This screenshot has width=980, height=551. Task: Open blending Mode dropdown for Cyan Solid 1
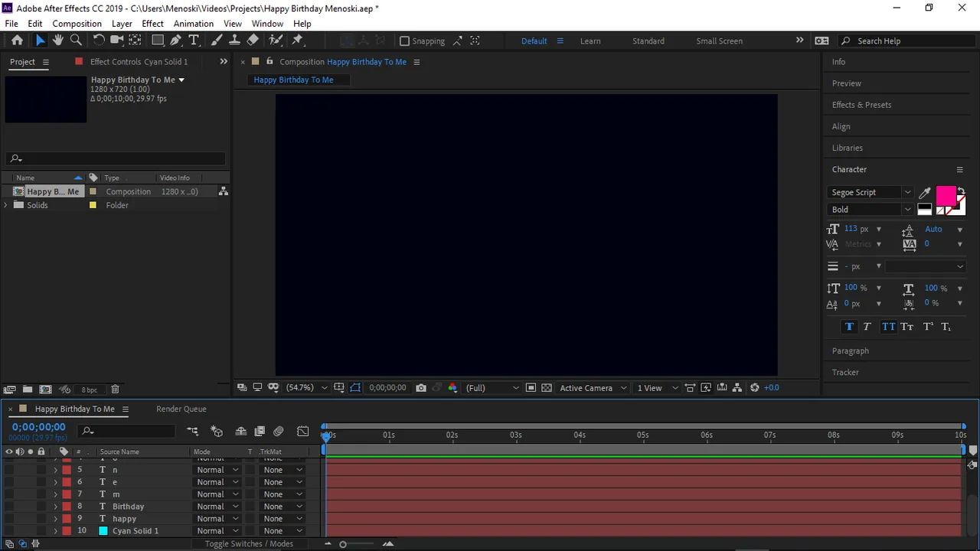[x=217, y=531]
